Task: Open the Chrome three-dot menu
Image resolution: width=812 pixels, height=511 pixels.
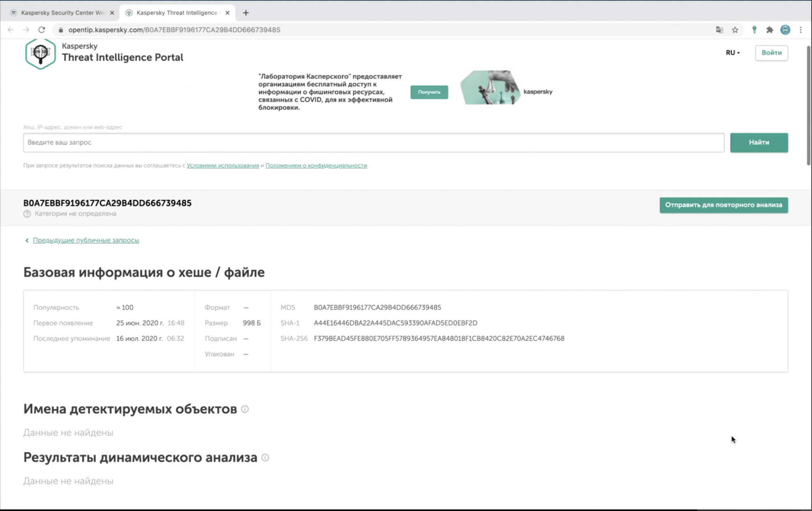Action: pos(801,30)
